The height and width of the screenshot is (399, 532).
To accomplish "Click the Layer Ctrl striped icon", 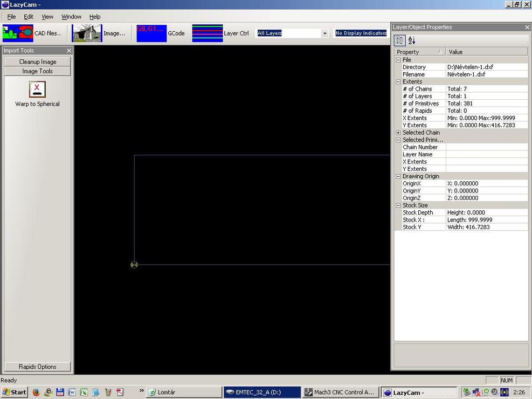I will [x=207, y=33].
